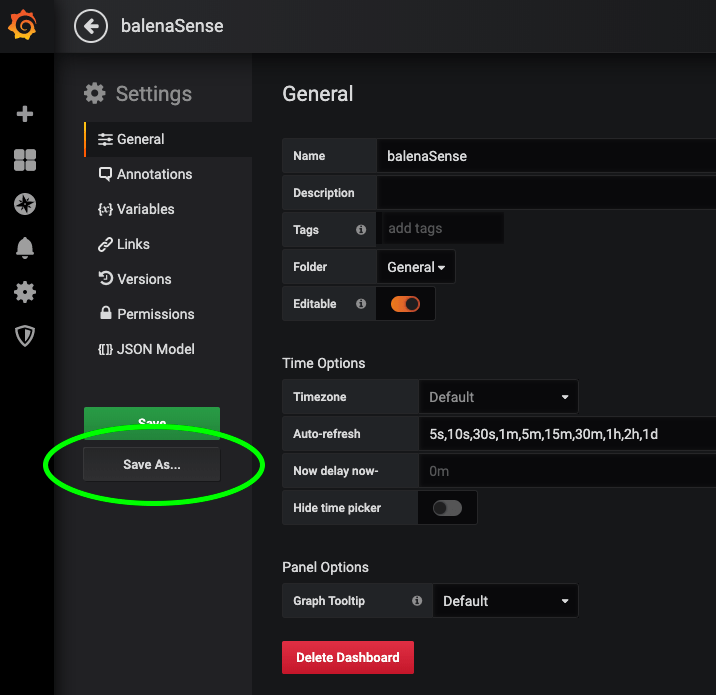Open the Alerting bell icon
This screenshot has height=695, width=716.
25,249
